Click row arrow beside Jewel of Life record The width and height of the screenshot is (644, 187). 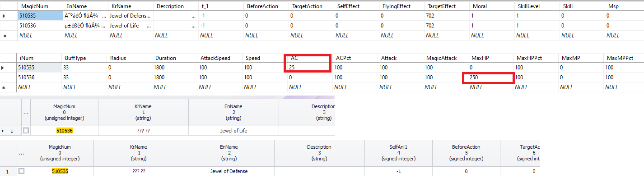4,131
